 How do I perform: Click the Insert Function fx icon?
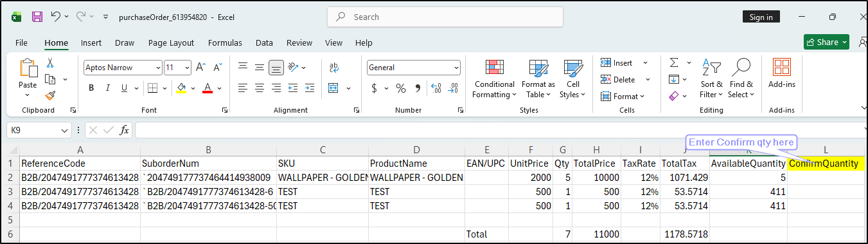coord(125,130)
